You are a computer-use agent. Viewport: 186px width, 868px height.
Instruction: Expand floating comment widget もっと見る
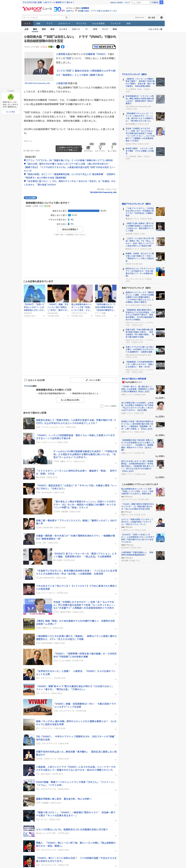point(11,112)
